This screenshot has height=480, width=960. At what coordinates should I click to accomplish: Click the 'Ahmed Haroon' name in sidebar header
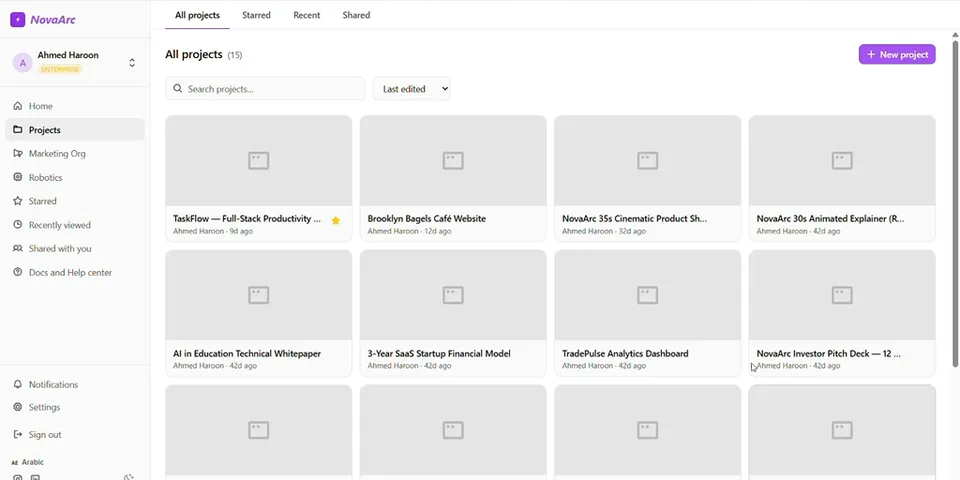[68, 55]
